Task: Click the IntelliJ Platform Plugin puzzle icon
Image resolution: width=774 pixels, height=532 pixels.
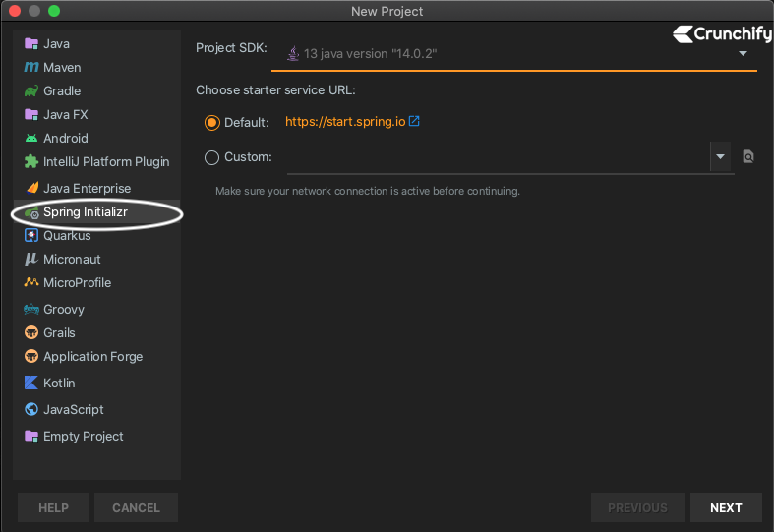Action: (x=31, y=161)
